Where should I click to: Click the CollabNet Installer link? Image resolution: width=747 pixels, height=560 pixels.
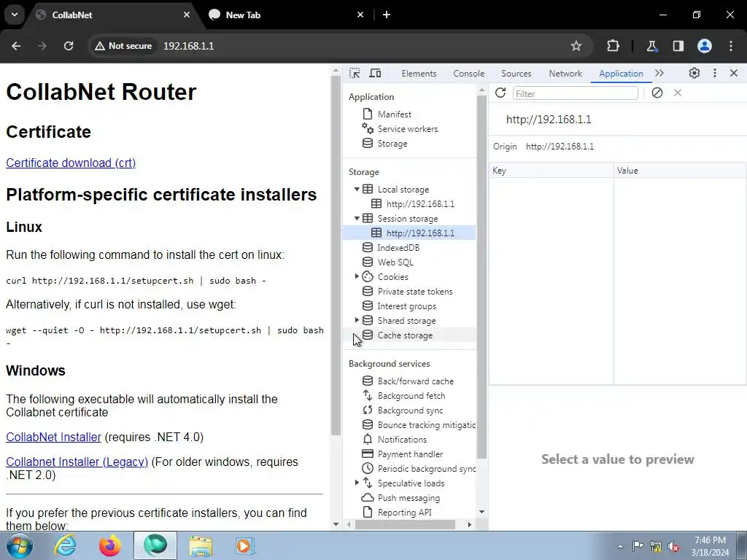[53, 437]
